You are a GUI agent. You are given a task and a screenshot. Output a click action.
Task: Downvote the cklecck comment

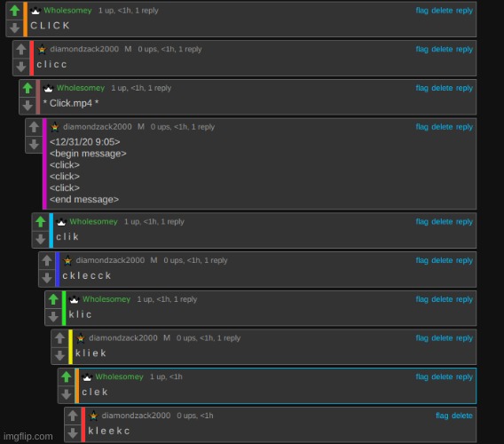click(x=47, y=278)
